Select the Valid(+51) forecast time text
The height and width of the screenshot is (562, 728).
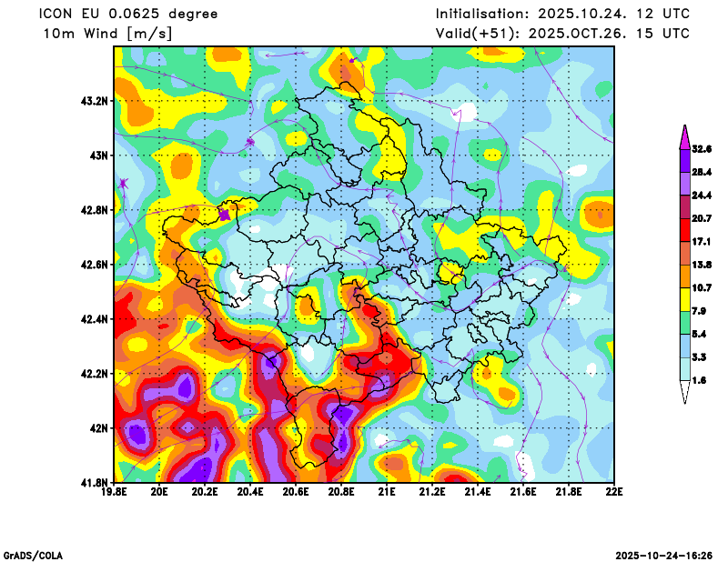(x=562, y=34)
